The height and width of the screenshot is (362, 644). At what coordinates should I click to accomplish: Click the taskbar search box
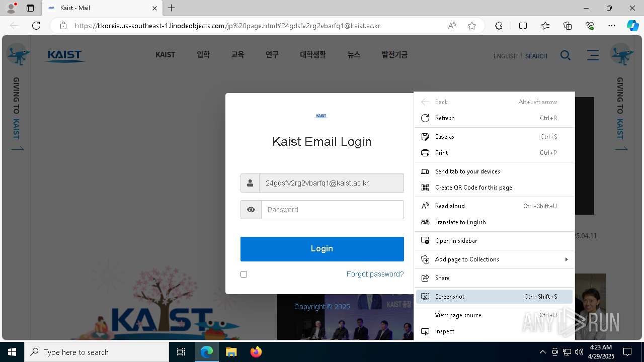(x=97, y=352)
